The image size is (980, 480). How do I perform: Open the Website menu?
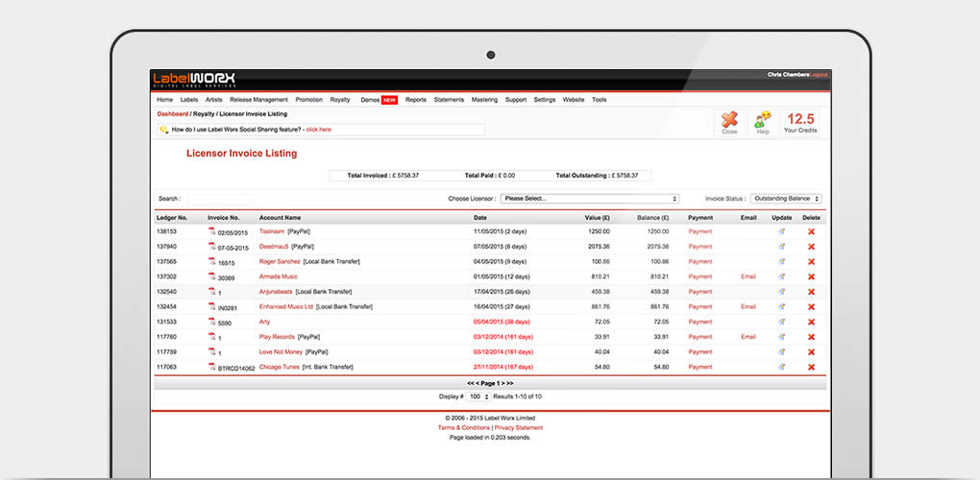point(574,100)
